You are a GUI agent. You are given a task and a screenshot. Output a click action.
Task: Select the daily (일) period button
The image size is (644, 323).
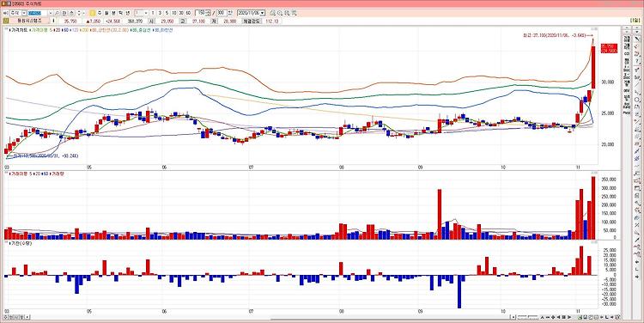pos(93,13)
